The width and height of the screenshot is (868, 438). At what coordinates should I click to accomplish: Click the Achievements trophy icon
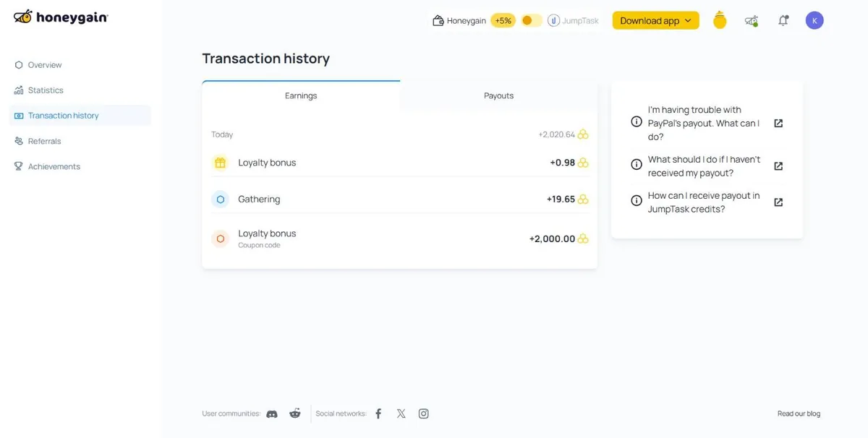(19, 166)
